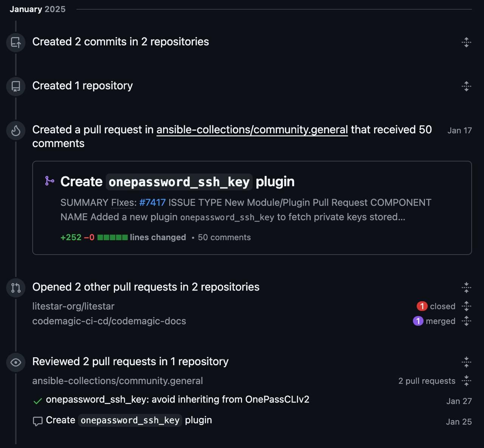The width and height of the screenshot is (484, 448).
Task: Click the comment bubble review icon
Action: [x=37, y=421]
